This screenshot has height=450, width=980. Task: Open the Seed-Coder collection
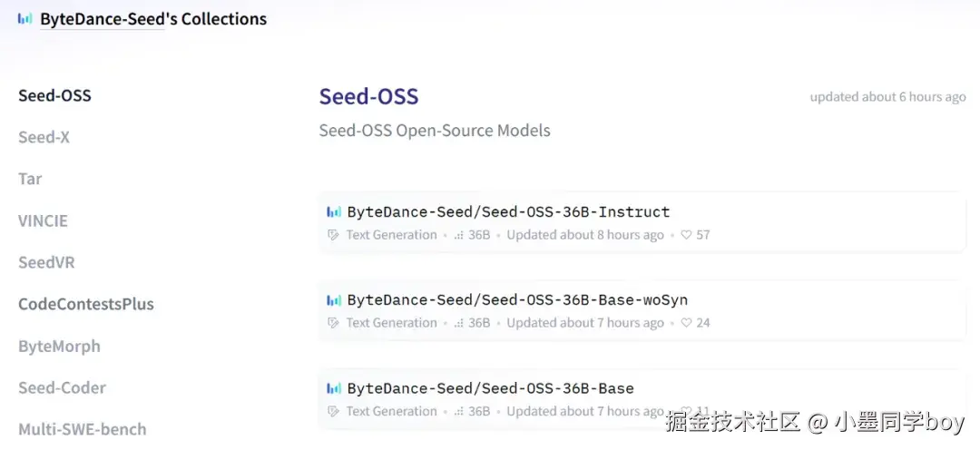pos(62,387)
